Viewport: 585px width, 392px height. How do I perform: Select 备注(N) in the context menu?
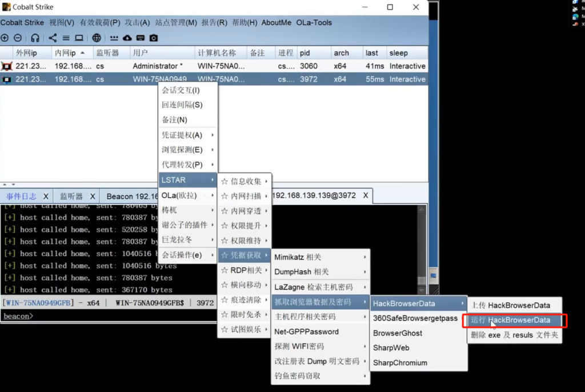[187, 120]
